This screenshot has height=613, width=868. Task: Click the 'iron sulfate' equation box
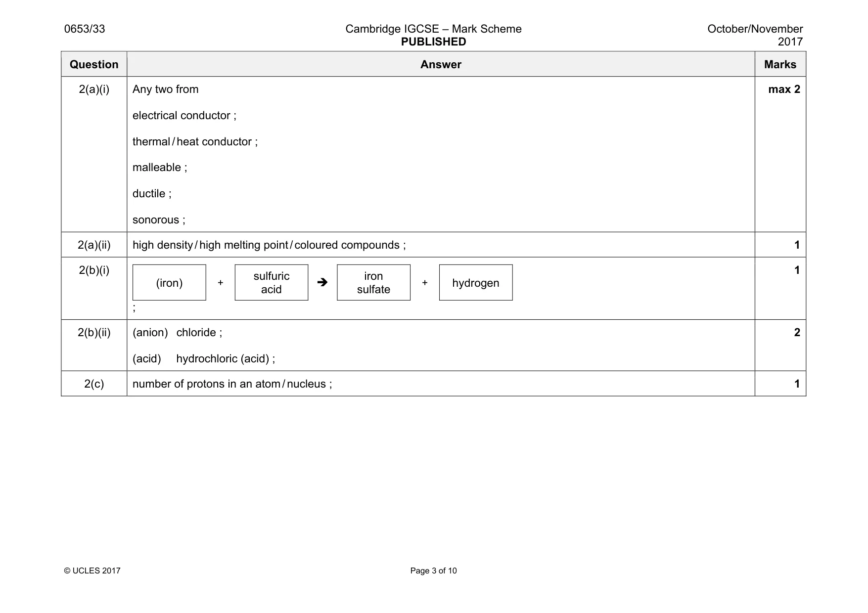click(x=373, y=282)
